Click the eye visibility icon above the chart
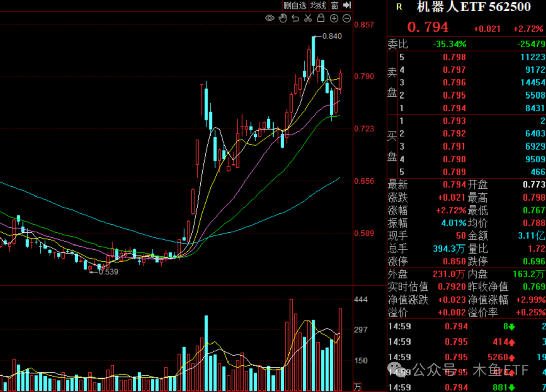Screen dimensions: 546x392 coord(269,18)
